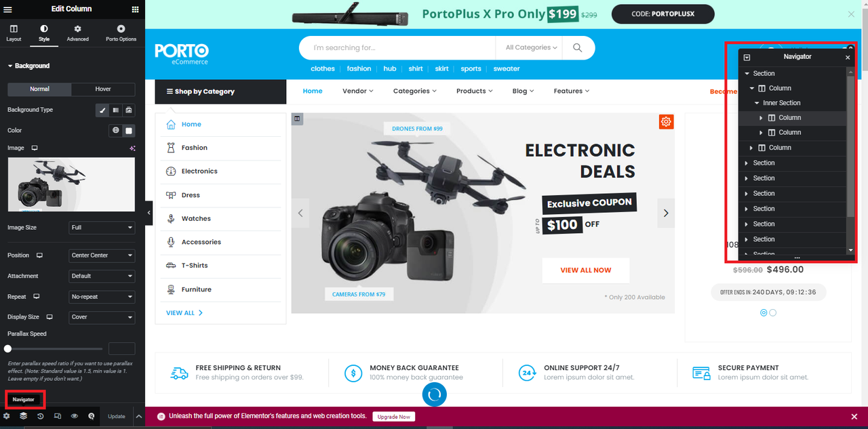Open the Navigator layers icon
Viewport: 868px width, 429px height.
(x=23, y=416)
